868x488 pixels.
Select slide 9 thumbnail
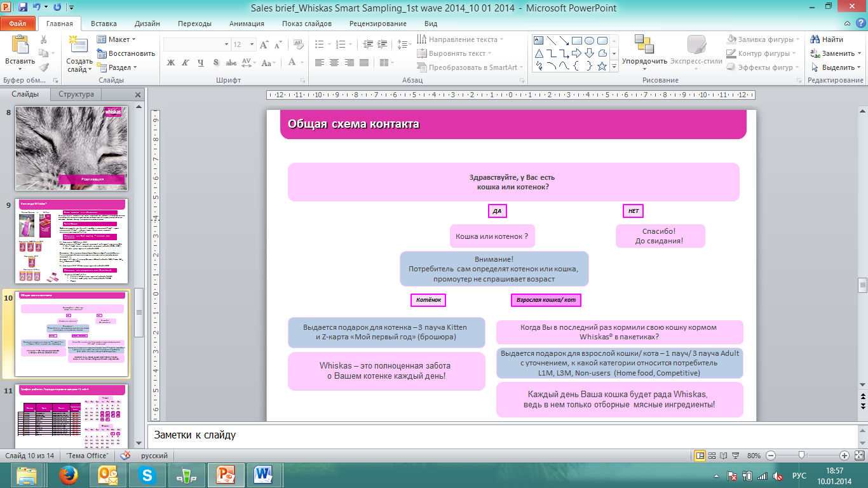tap(71, 240)
